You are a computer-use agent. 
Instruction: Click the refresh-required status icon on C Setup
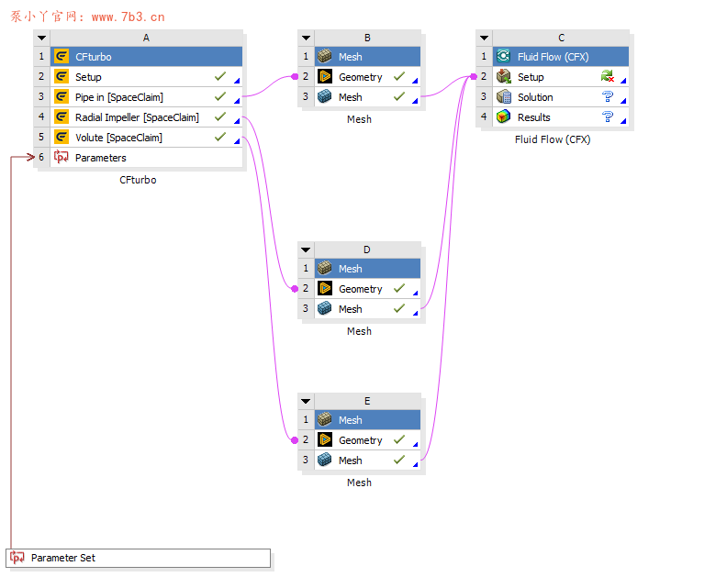click(x=608, y=76)
